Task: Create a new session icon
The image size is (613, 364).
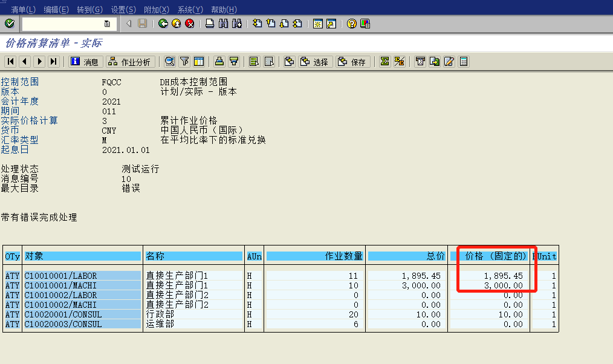Action: (318, 24)
